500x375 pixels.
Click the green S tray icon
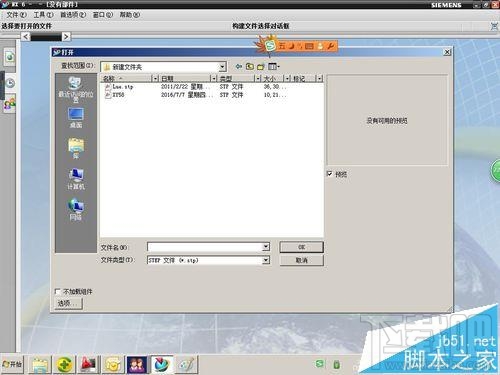tap(319, 364)
